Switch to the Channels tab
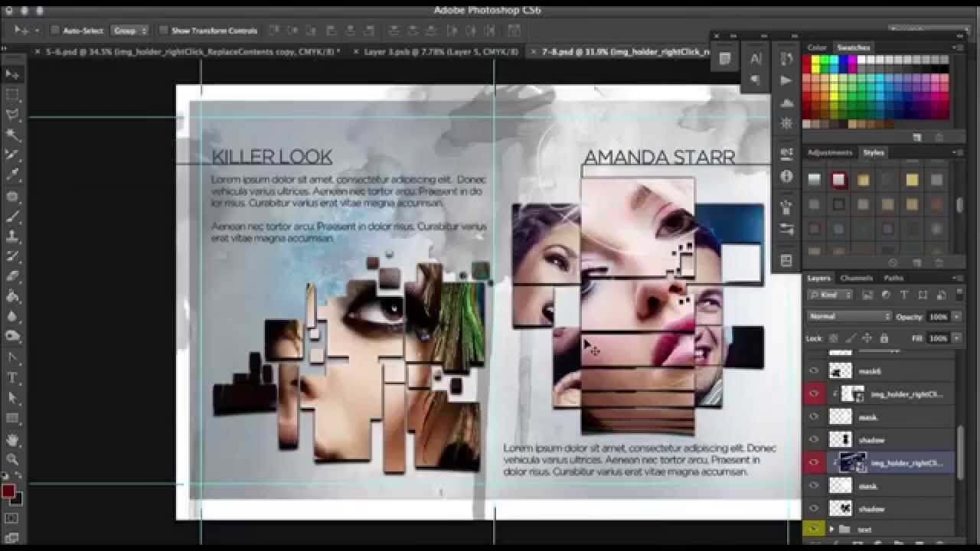 [856, 278]
